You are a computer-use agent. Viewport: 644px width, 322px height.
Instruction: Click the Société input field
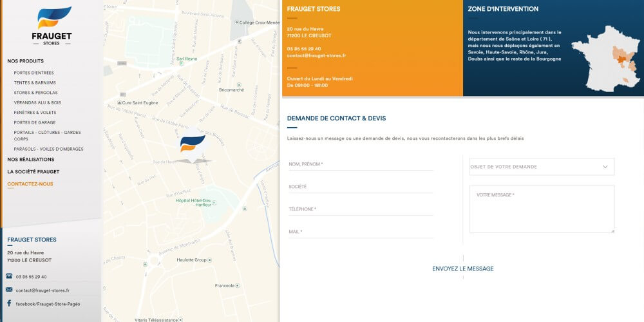tap(361, 187)
